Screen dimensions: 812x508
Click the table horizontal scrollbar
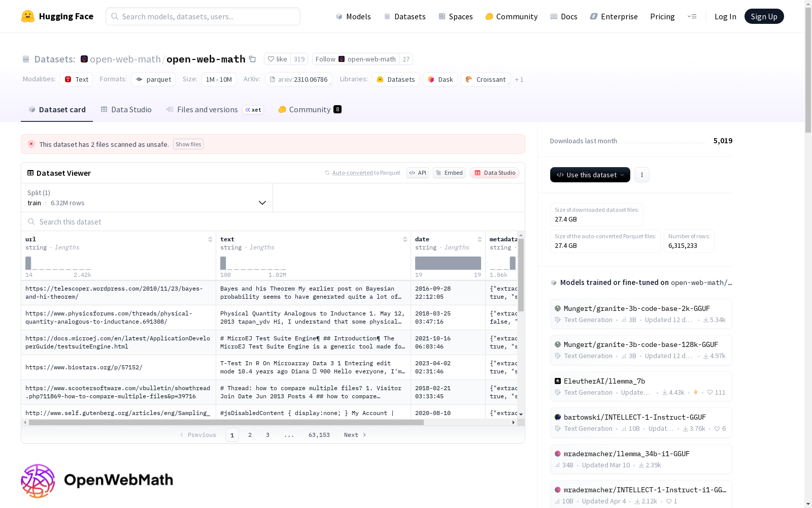click(226, 422)
